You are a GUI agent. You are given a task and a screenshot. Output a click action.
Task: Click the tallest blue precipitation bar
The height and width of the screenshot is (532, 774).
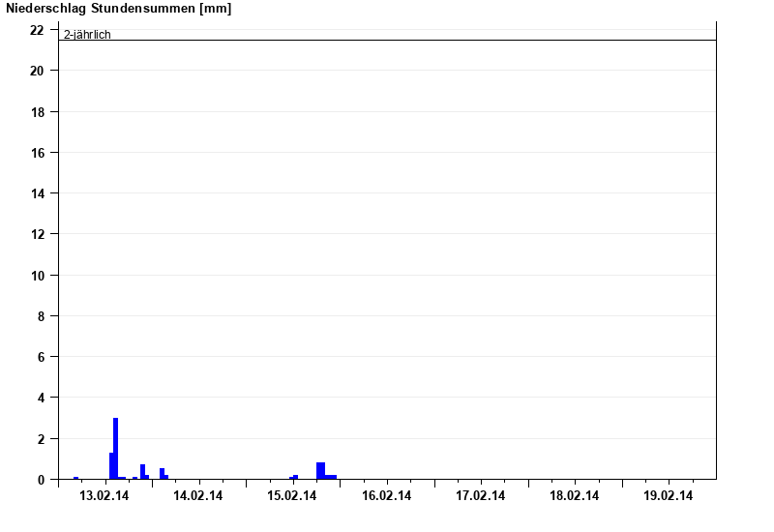[116, 448]
